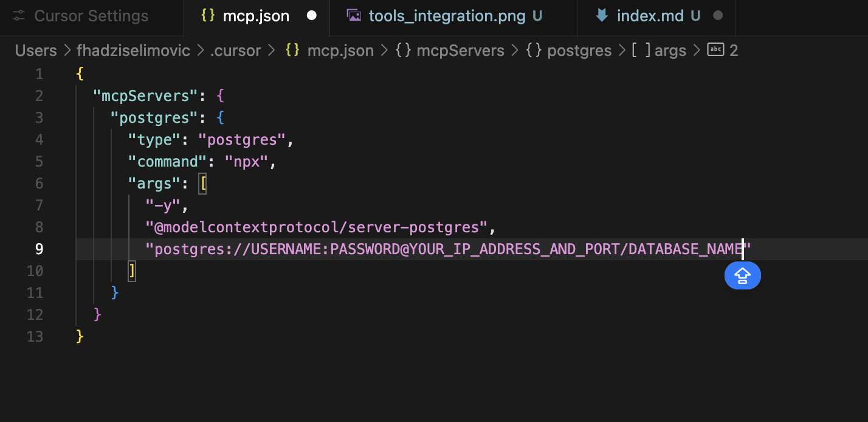Select postgres in the breadcrumb

click(x=579, y=50)
